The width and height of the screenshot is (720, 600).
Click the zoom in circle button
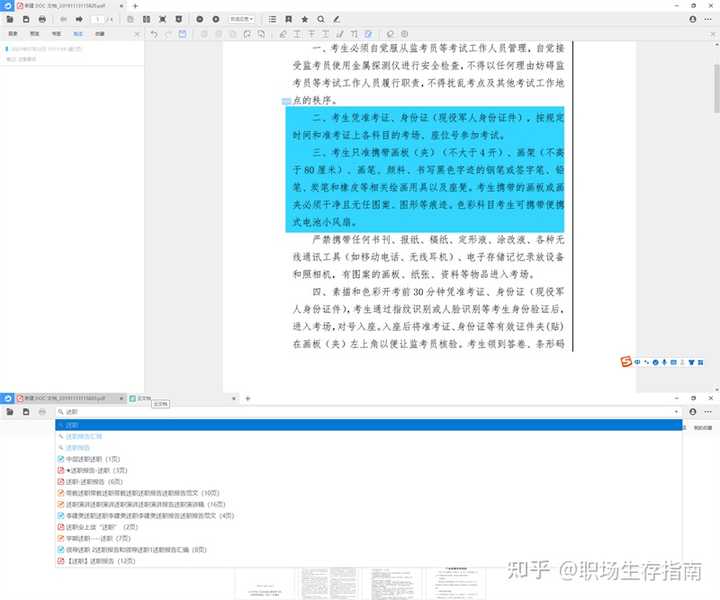click(x=216, y=19)
